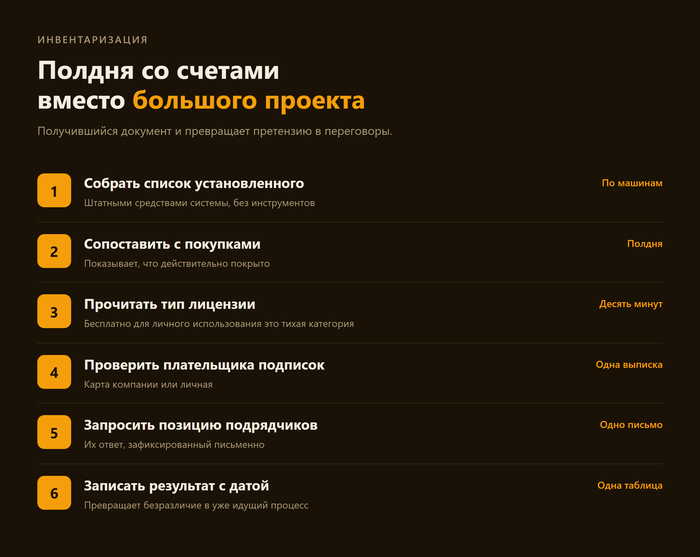Click 'Запросить позицию подрядчиков' heading

click(x=200, y=425)
